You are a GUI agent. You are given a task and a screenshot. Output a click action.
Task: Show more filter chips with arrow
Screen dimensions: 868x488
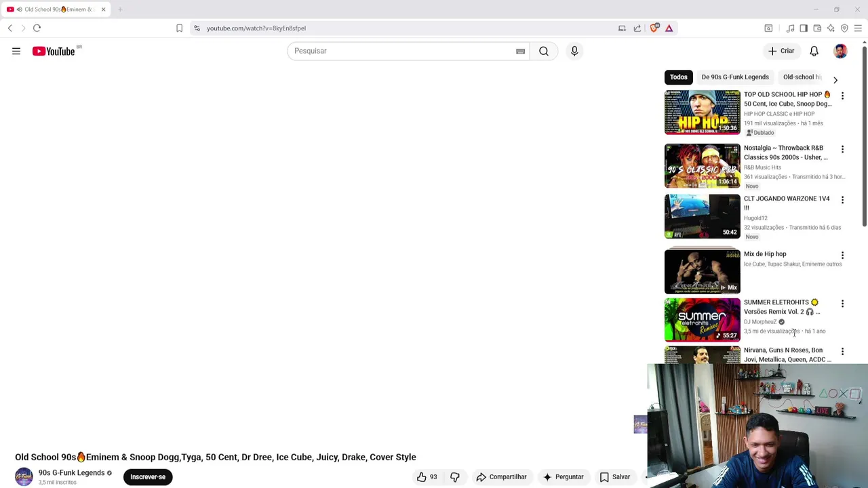point(835,80)
